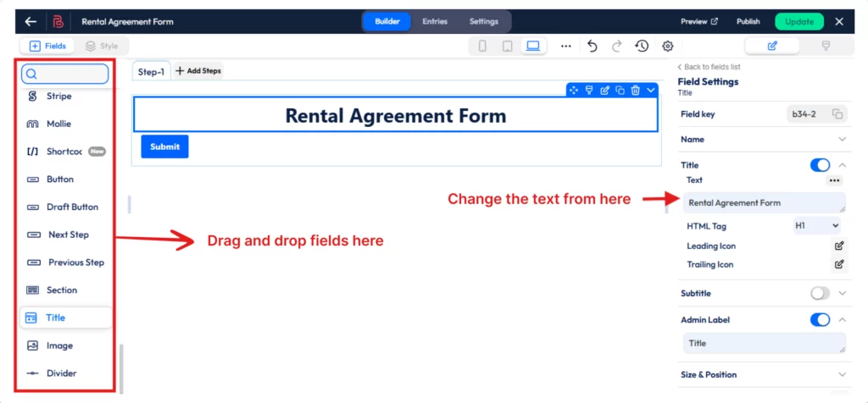Select the Fields tab
This screenshot has width=868, height=403.
click(x=47, y=46)
